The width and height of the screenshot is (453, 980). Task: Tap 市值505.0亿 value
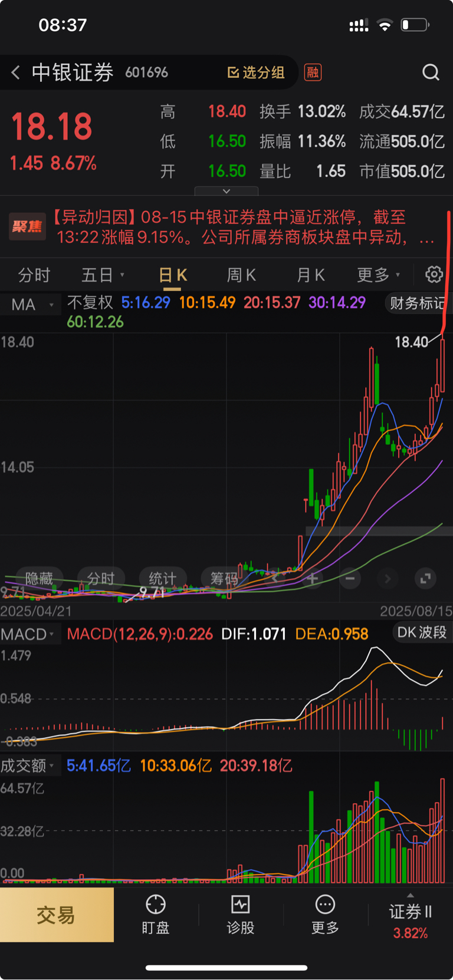point(402,171)
